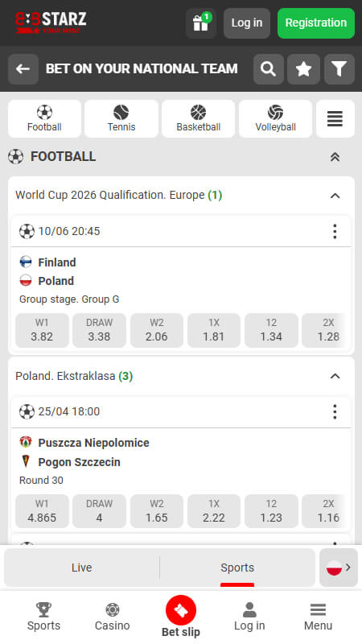This screenshot has height=644, width=362.
Task: Select W1 odds 3.82 for Finland
Action: [42, 330]
